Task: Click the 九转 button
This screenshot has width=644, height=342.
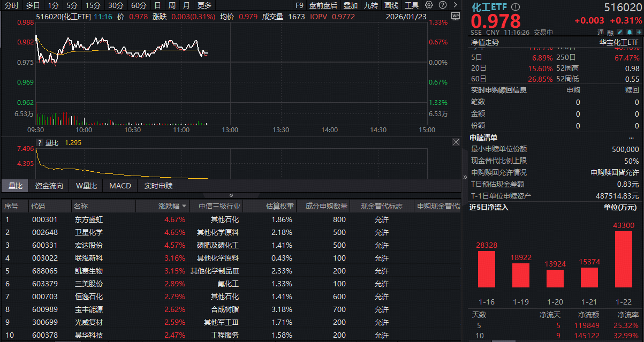Action: pos(371,5)
